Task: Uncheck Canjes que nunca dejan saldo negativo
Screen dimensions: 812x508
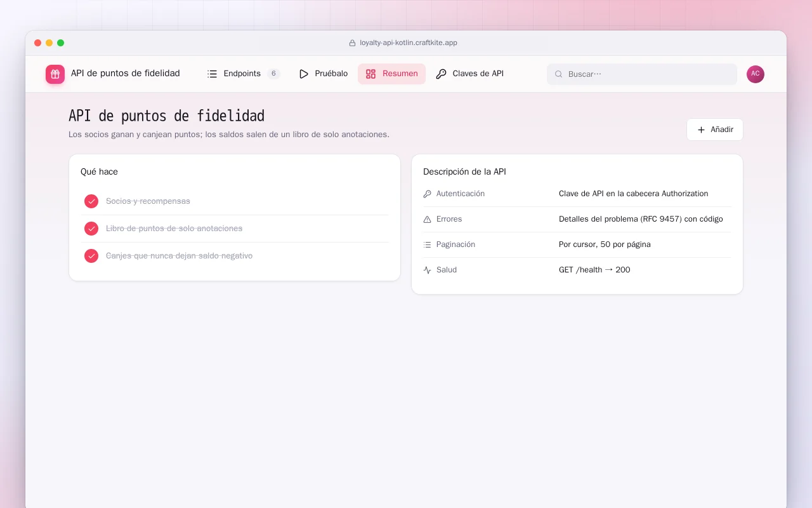Action: [x=91, y=256]
